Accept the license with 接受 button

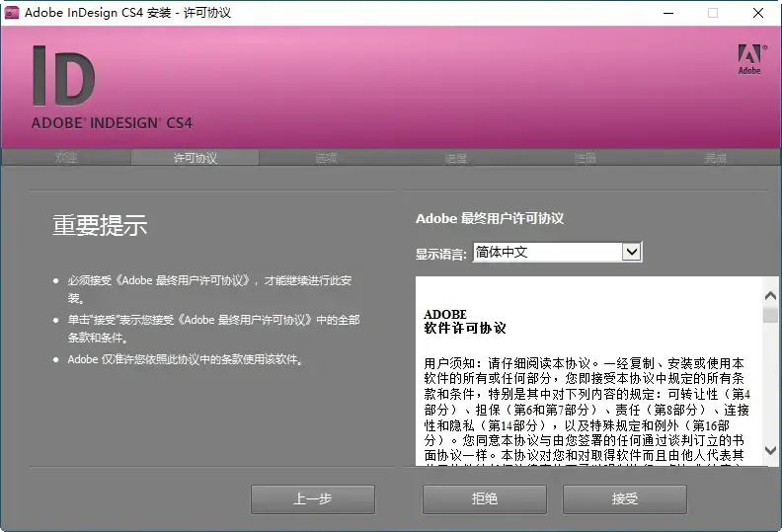click(x=625, y=499)
